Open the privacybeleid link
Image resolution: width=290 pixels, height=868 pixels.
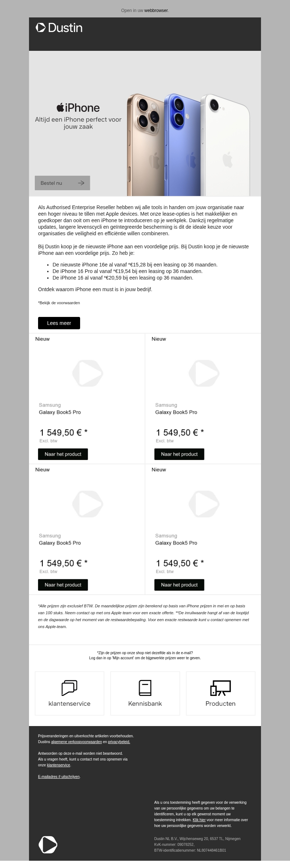[119, 742]
